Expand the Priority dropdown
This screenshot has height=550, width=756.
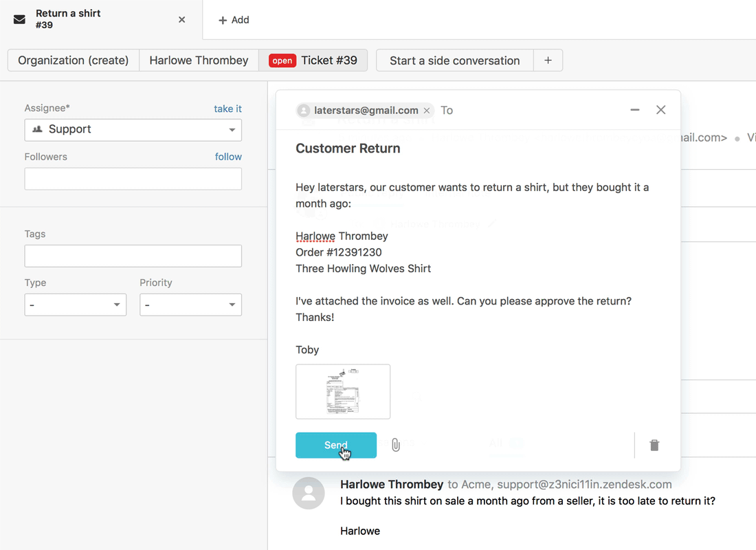(190, 305)
